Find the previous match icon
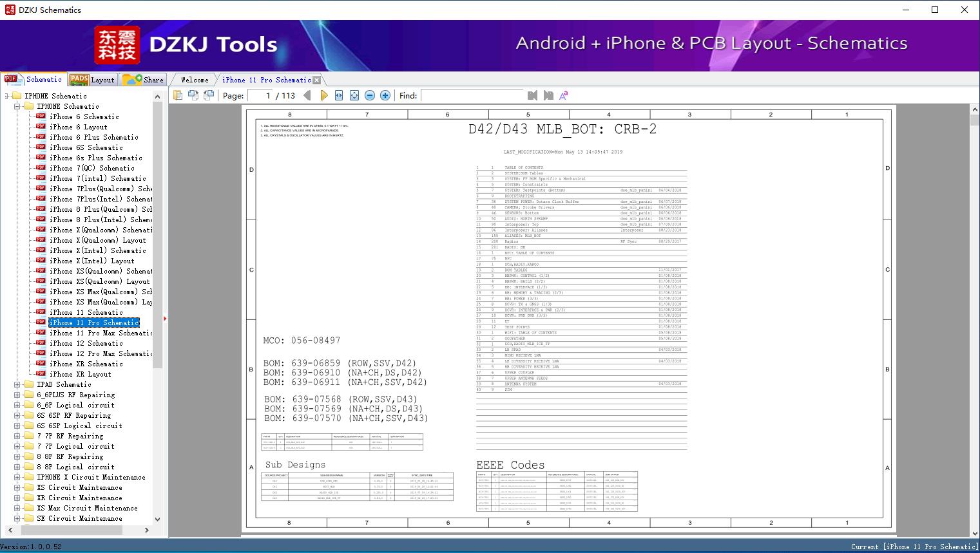This screenshot has height=553, width=980. [532, 95]
